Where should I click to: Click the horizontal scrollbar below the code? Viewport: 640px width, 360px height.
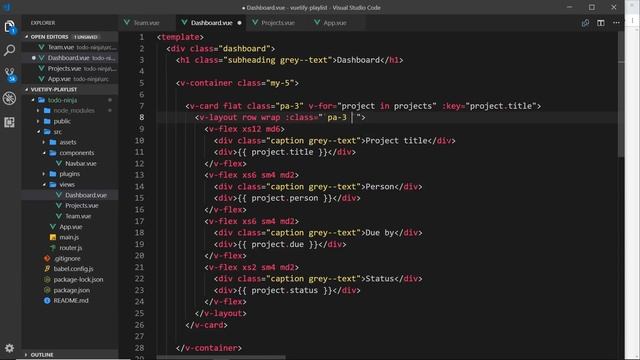(220, 358)
